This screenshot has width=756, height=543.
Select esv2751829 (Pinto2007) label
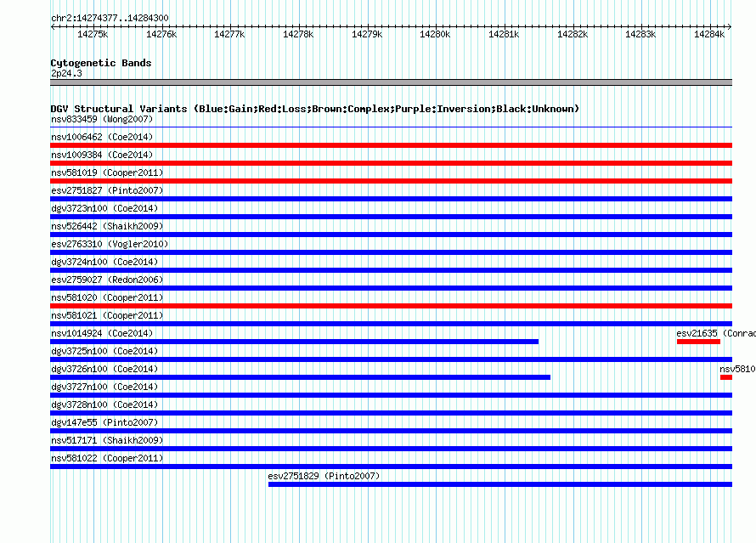tap(324, 476)
